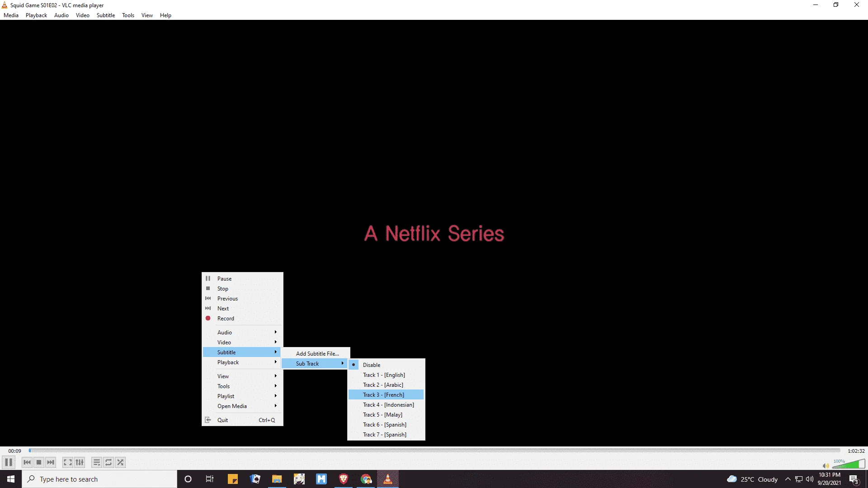Toggle loop mode button
This screenshot has height=488, width=868.
108,462
